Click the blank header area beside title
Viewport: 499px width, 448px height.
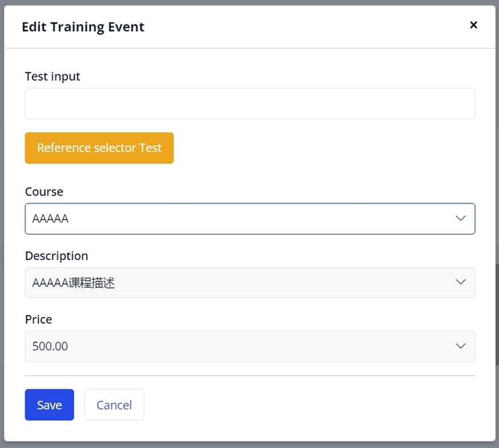click(x=299, y=27)
